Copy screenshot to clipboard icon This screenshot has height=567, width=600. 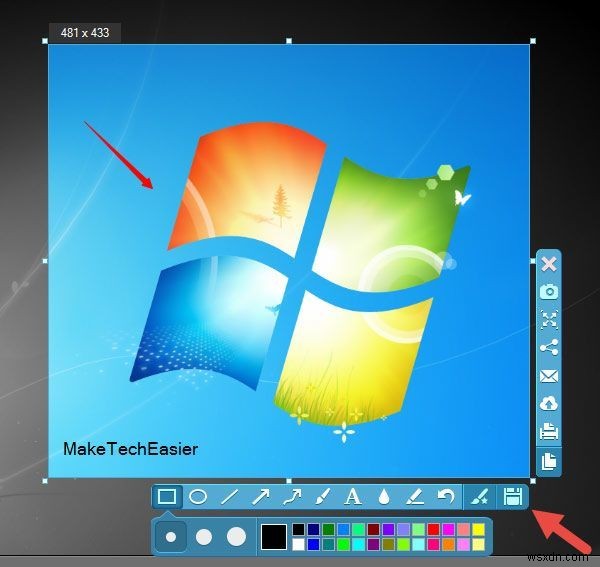pyautogui.click(x=549, y=461)
